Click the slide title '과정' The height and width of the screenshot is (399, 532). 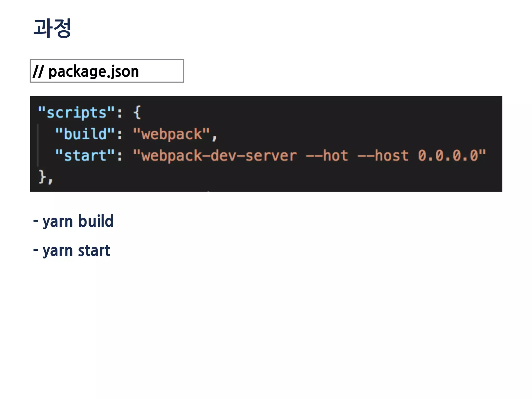pyautogui.click(x=52, y=28)
